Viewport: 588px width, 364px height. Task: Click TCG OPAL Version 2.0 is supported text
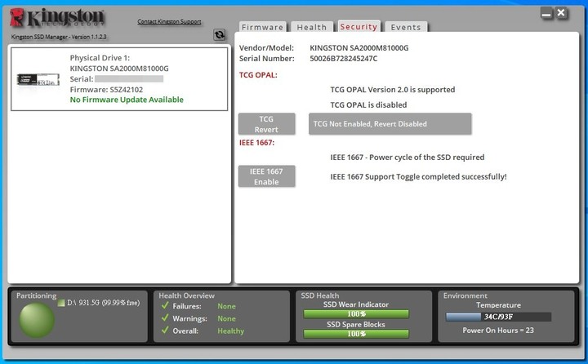click(393, 90)
